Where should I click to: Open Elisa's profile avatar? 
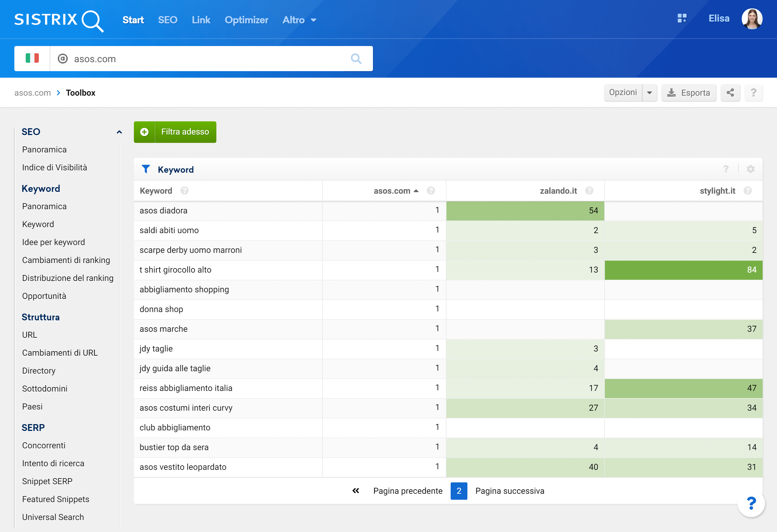coord(752,19)
